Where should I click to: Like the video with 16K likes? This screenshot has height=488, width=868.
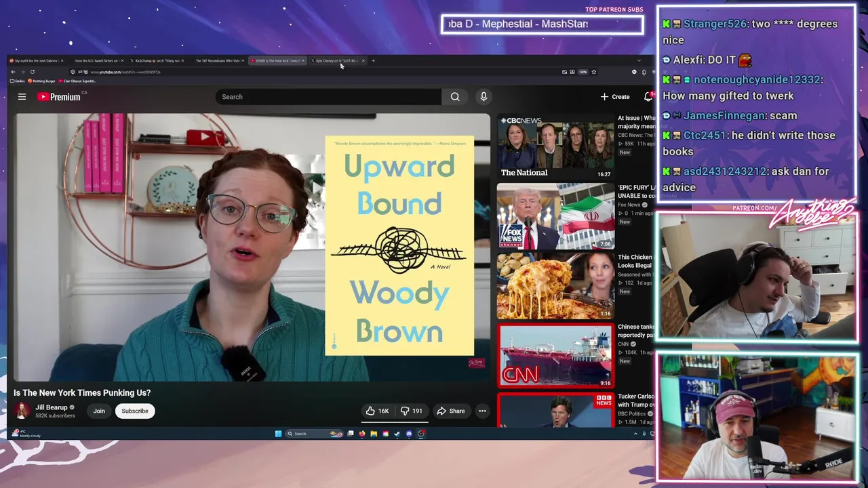(377, 411)
